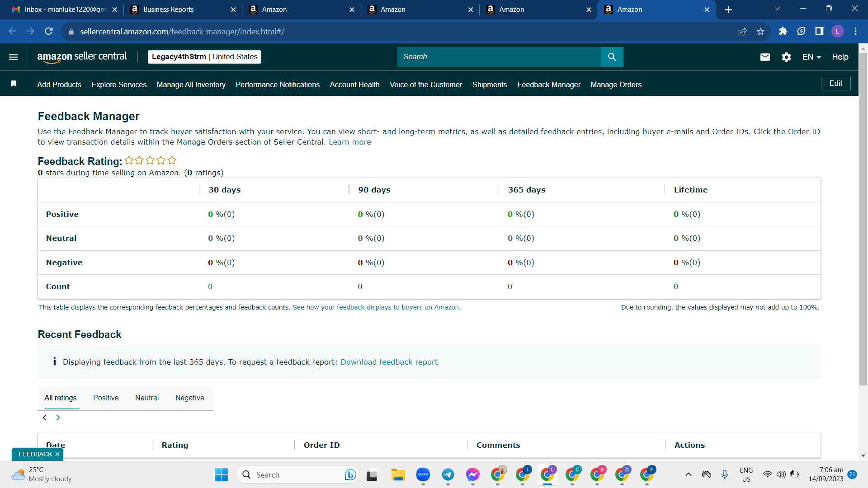Open the Chrome side panel icon
The image size is (868, 488).
819,31
